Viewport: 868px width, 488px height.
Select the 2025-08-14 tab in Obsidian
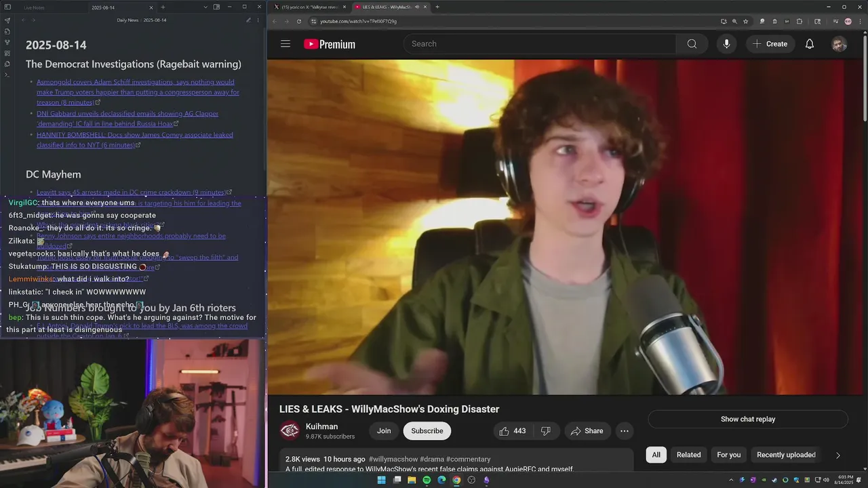coord(103,7)
